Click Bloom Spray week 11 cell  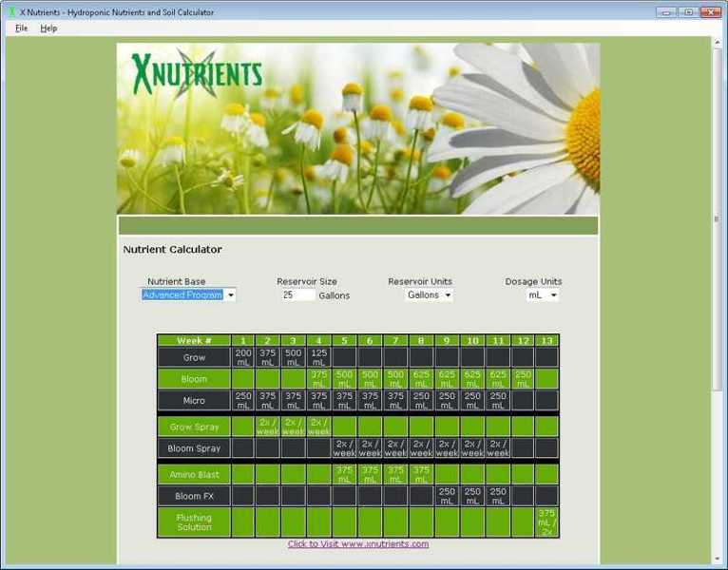498,448
